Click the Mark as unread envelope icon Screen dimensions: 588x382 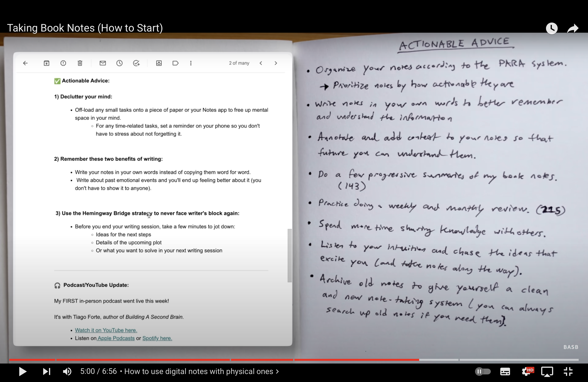click(x=103, y=63)
